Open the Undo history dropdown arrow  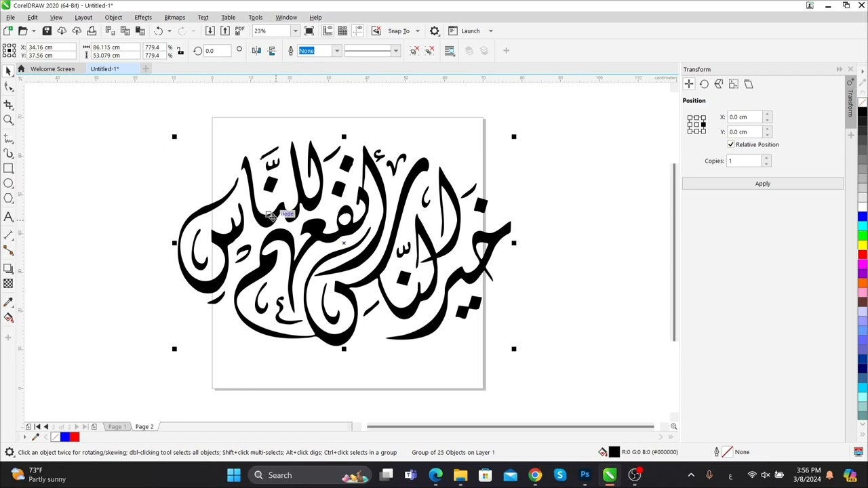click(x=170, y=31)
